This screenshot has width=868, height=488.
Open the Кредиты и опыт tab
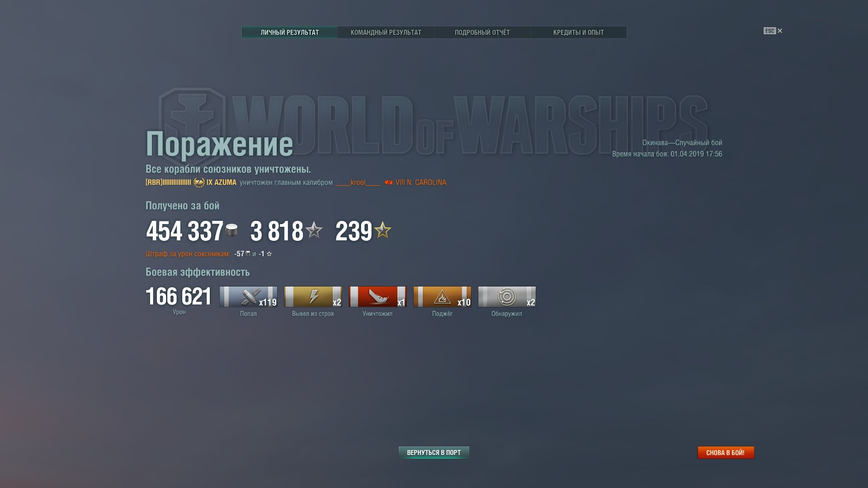[578, 33]
